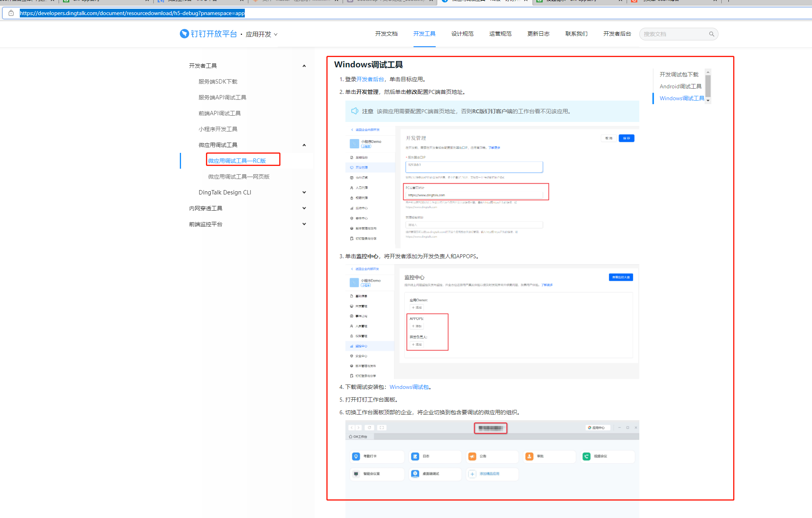Screen dimensions: 812x518
Task: Collapse the 微应用调试工具 subsection
Action: [x=304, y=145]
